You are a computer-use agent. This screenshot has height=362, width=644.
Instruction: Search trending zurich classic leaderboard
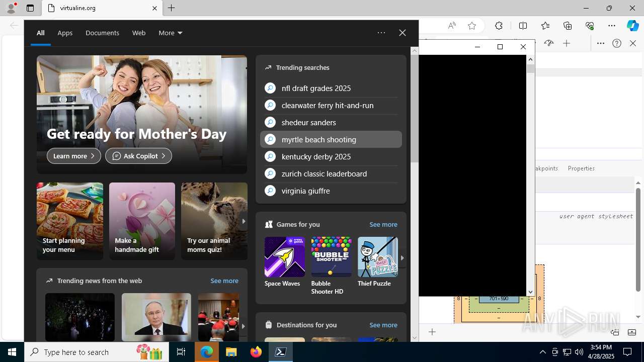point(331,173)
